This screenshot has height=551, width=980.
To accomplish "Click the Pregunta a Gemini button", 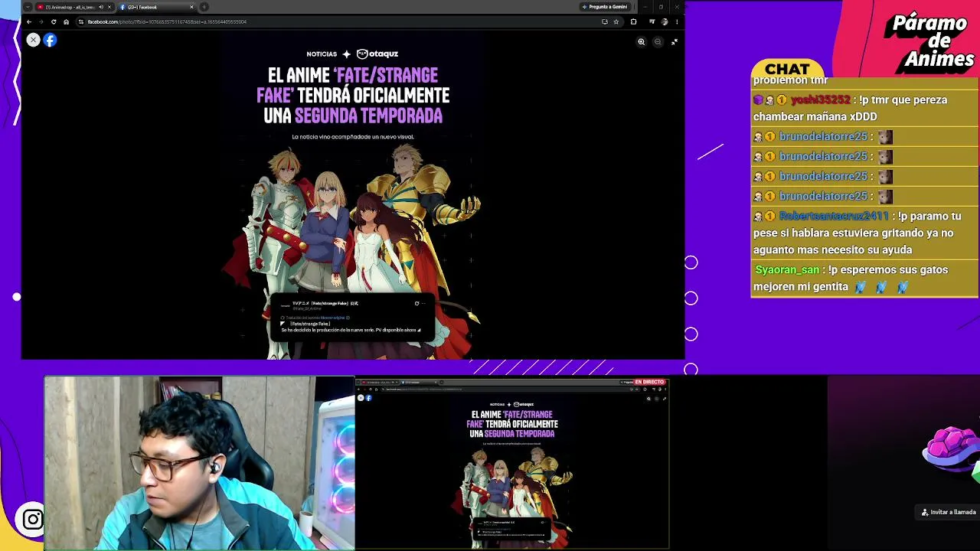I will [605, 7].
